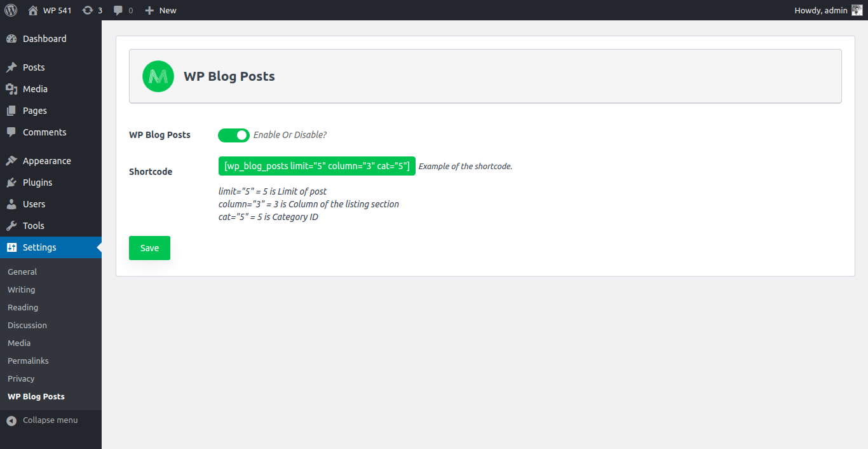Open the WordPress logo menu
The width and height of the screenshot is (868, 449).
click(x=11, y=10)
